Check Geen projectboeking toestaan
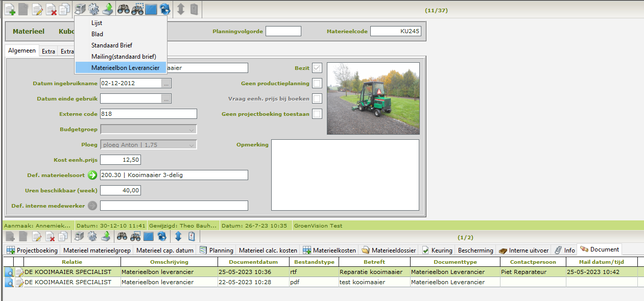 tap(317, 114)
